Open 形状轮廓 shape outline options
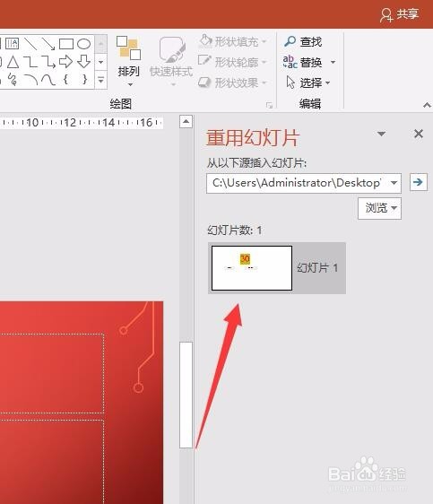Viewport: 433px width, 504px height. click(233, 62)
